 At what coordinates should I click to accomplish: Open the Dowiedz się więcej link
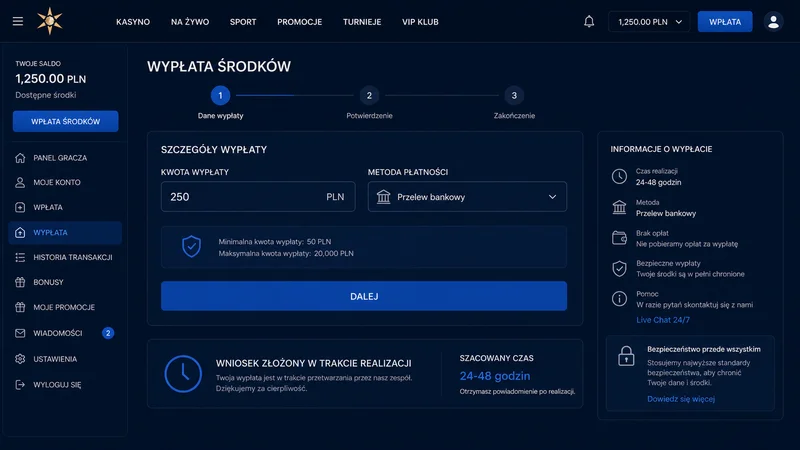pyautogui.click(x=681, y=399)
